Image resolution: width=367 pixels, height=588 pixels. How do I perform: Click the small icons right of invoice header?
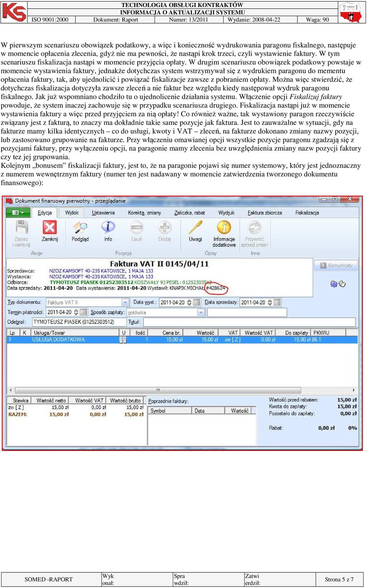(x=338, y=284)
